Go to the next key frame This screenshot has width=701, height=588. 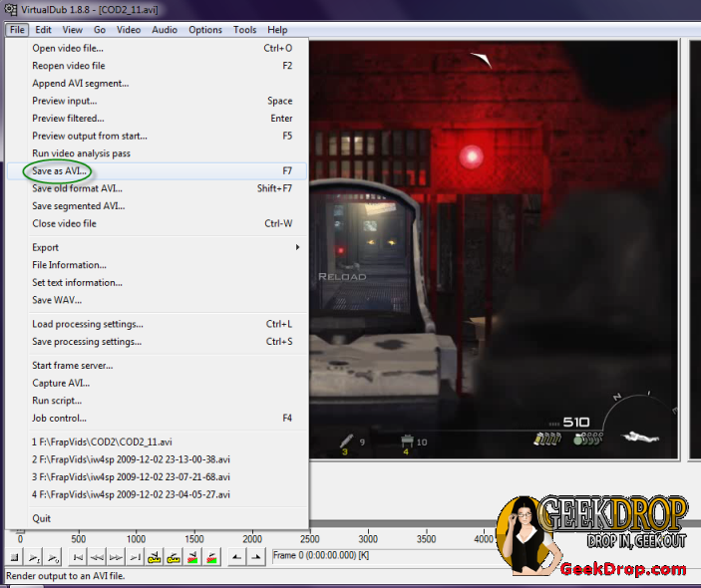tap(174, 556)
